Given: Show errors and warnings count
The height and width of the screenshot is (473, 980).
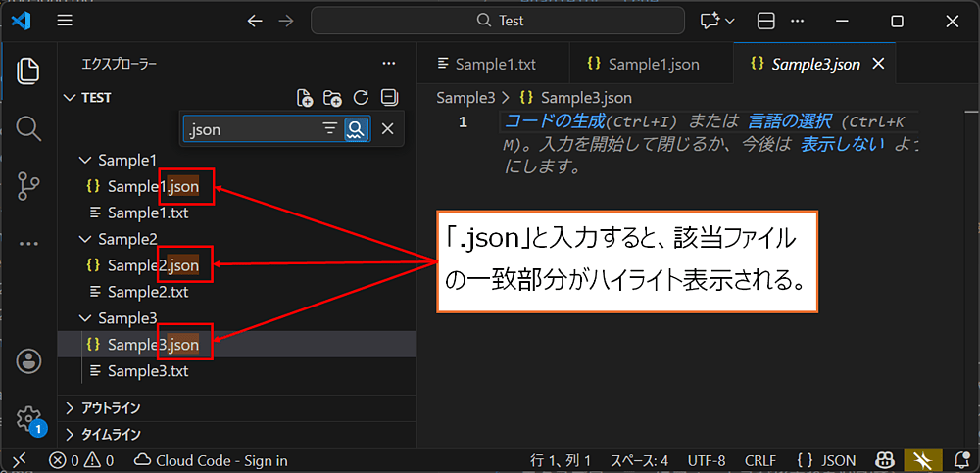Looking at the screenshot, I should pos(81,461).
